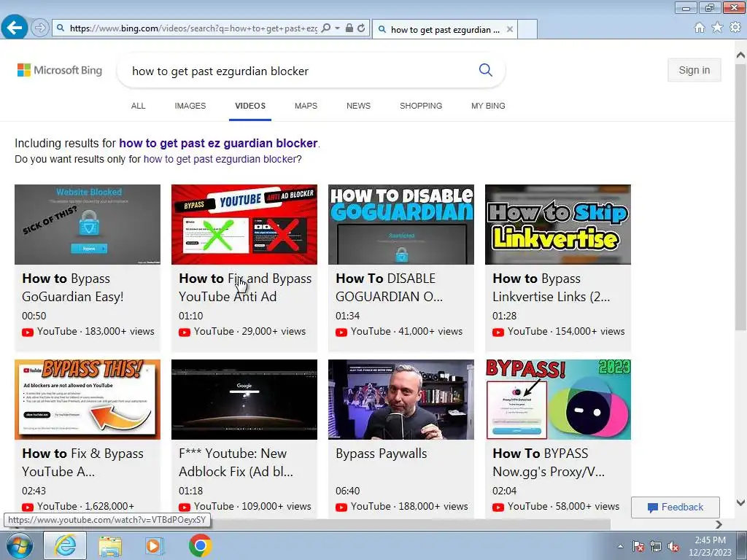Image resolution: width=747 pixels, height=560 pixels.
Task: Click the magnifier icon in the address bar
Action: 326,28
